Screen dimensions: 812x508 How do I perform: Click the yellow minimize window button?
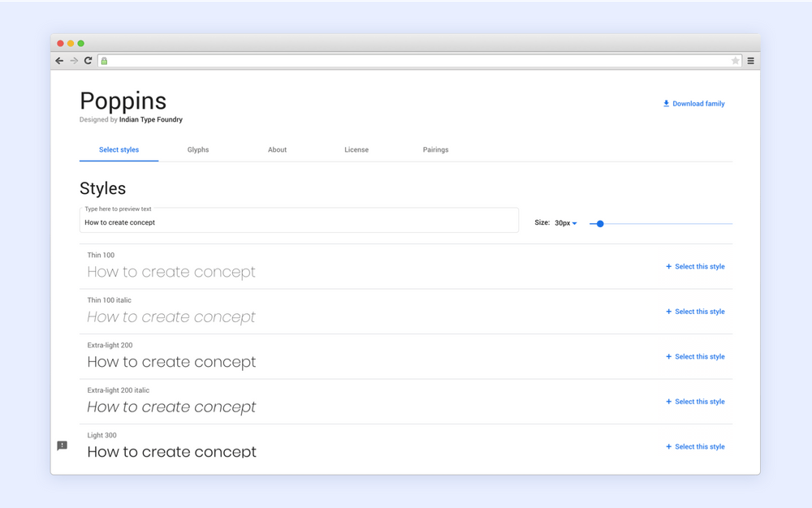[71, 44]
